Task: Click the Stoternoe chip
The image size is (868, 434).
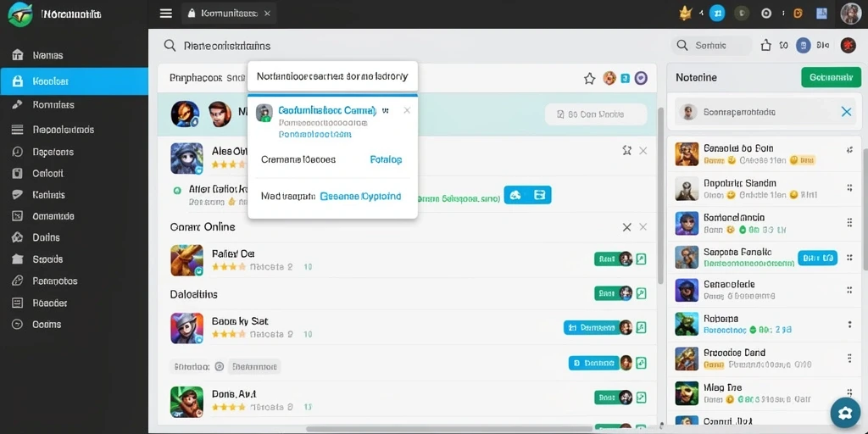Action: coord(254,366)
